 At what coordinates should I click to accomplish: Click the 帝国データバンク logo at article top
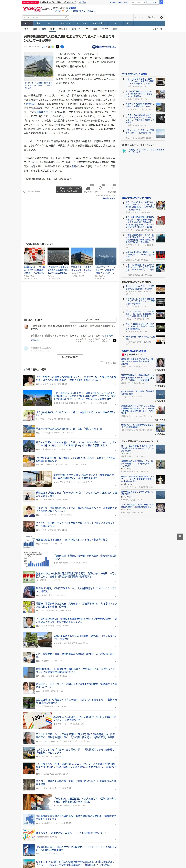(x=104, y=47)
